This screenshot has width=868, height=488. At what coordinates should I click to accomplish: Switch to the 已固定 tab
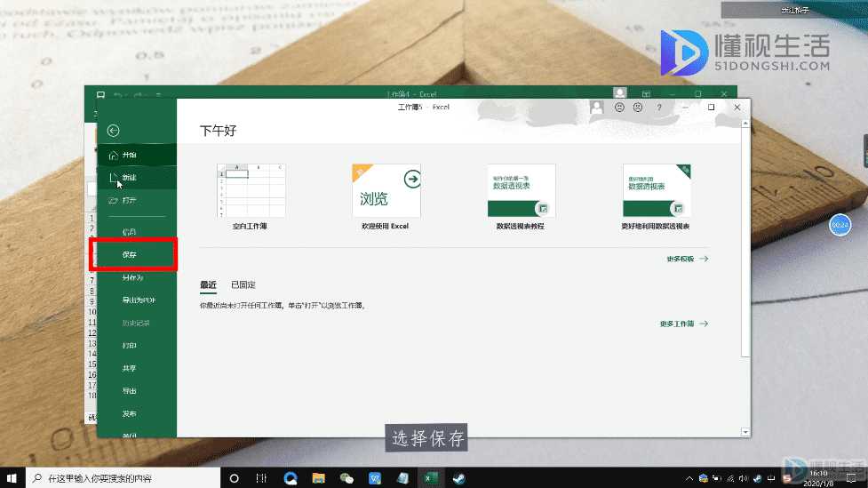(x=243, y=284)
